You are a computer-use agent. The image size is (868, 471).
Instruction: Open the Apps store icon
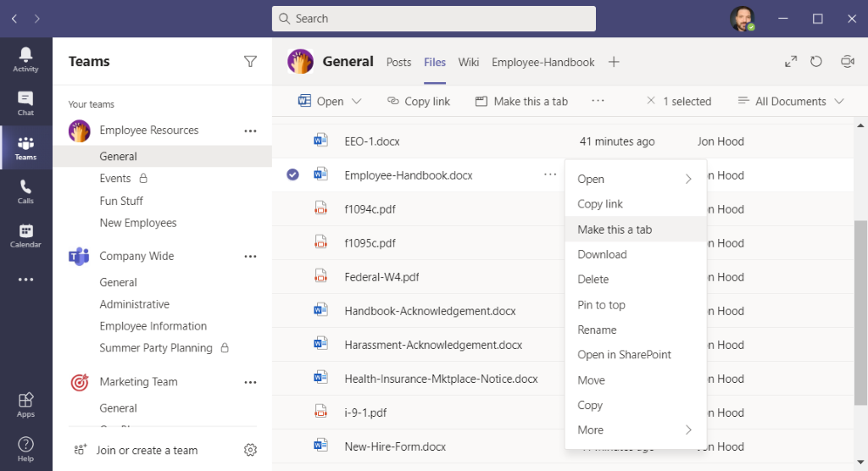point(25,404)
